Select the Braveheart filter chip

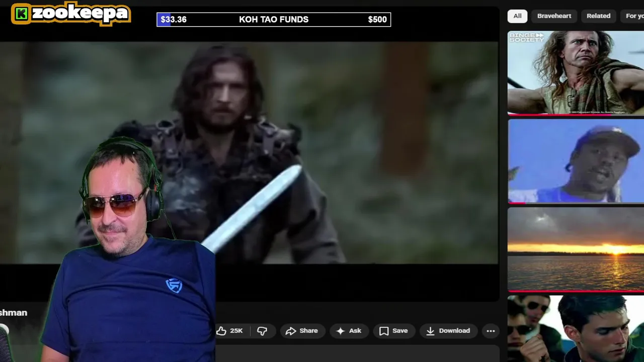coord(554,16)
